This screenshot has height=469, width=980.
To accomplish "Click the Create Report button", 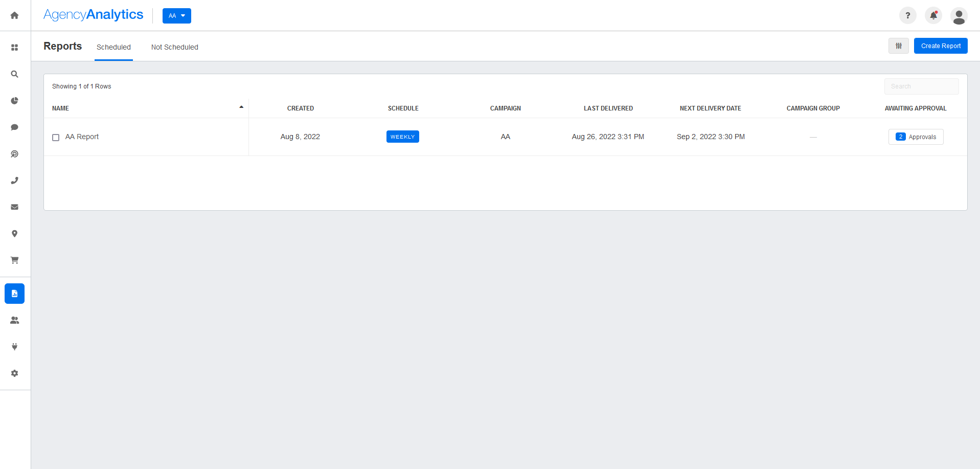I will tap(940, 46).
